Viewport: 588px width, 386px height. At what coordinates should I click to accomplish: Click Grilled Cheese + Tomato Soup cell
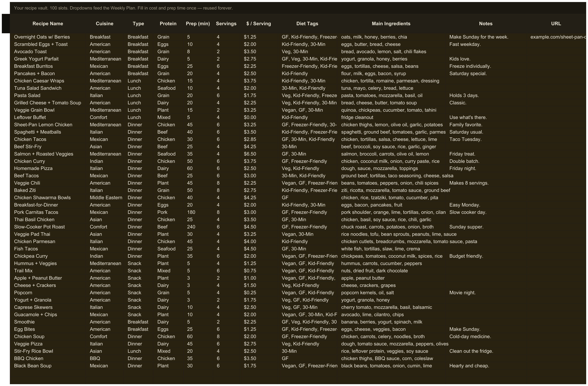pyautogui.click(x=48, y=103)
